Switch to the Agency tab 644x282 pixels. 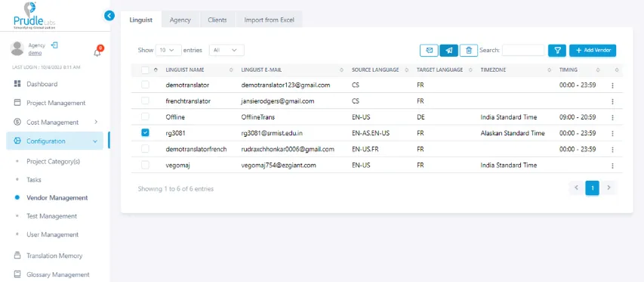click(180, 20)
